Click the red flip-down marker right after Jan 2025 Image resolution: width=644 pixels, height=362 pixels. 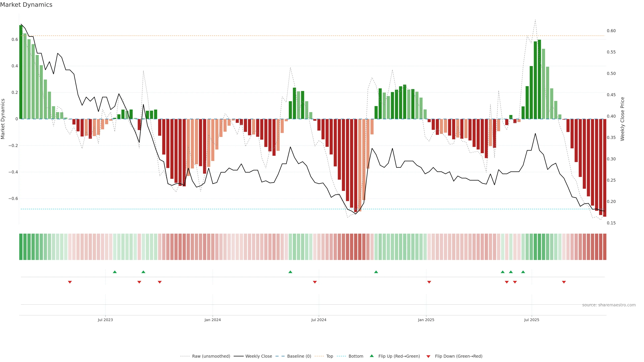coord(429,282)
